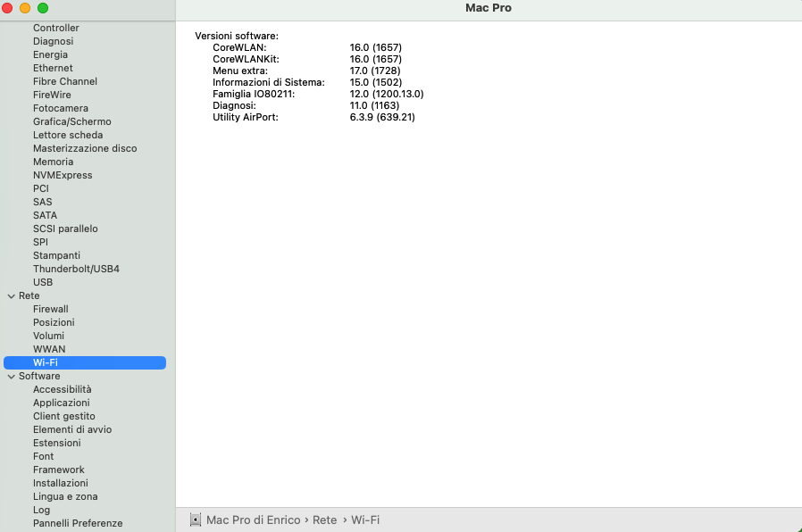Select Applicazioni under Software
The image size is (802, 532).
(x=62, y=403)
